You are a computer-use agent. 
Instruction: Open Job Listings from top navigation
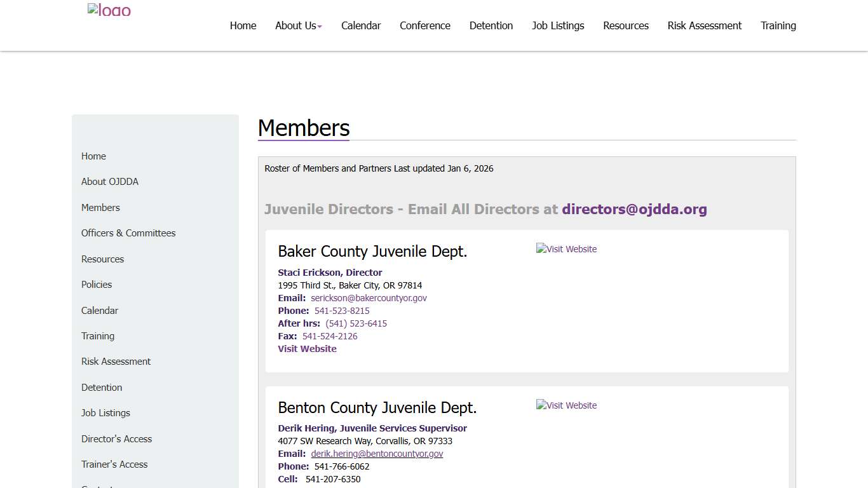(558, 25)
